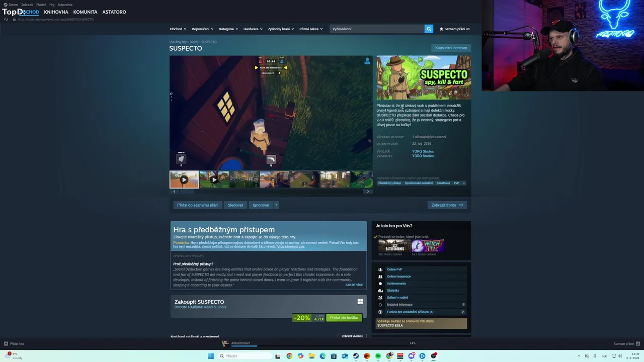Click the plus button after PvP tag
The width and height of the screenshot is (644, 362).
[464, 183]
